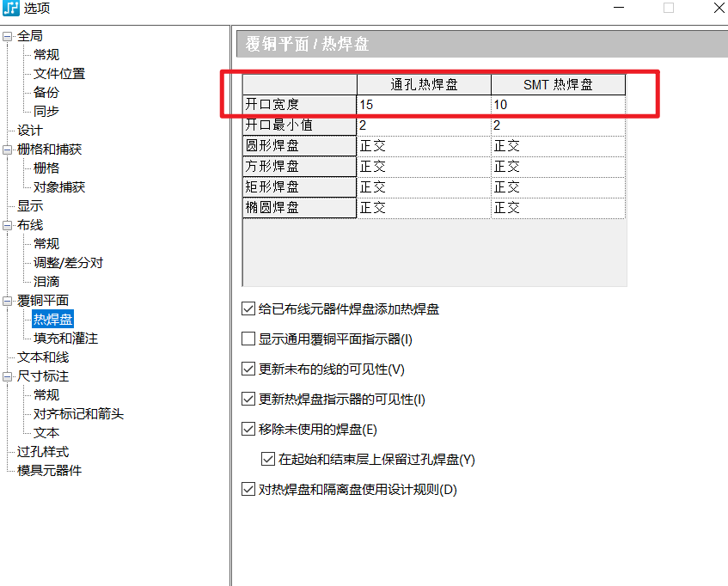The image size is (728, 586).
Task: Click the 开口宽度 row header
Action: (x=299, y=105)
